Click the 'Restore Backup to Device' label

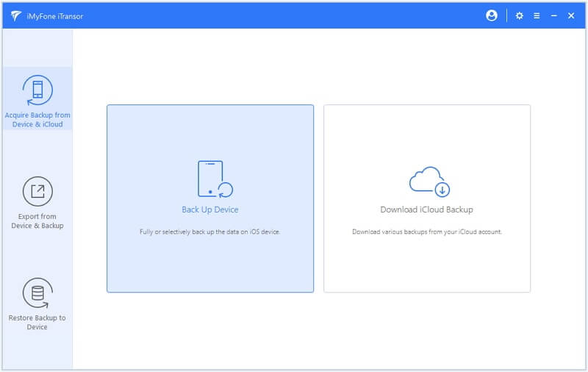tap(37, 322)
